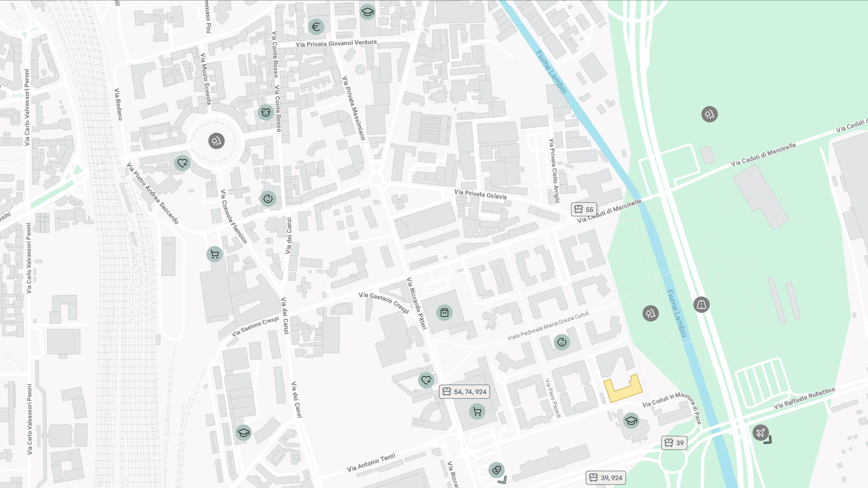Open the school marker beside Via Caduti in Missione di Pace

(631, 421)
